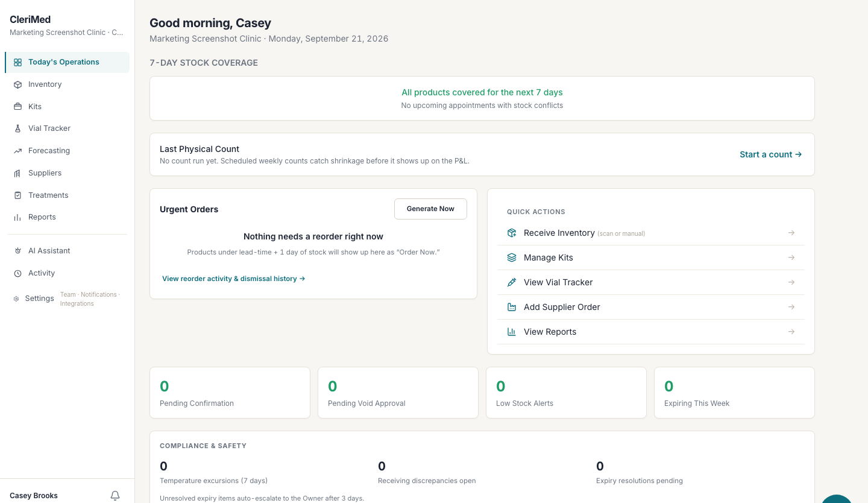Click the CleriMed logo title
This screenshot has height=503, width=868.
click(x=30, y=20)
